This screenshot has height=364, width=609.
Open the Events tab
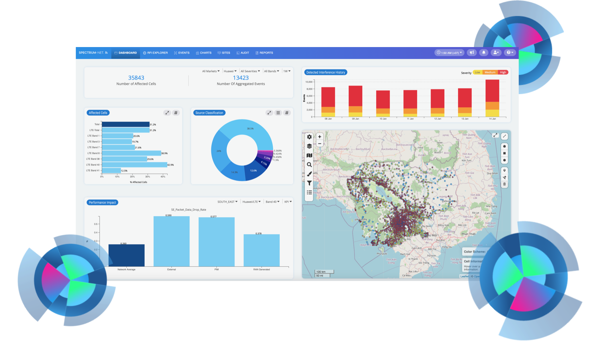[182, 53]
